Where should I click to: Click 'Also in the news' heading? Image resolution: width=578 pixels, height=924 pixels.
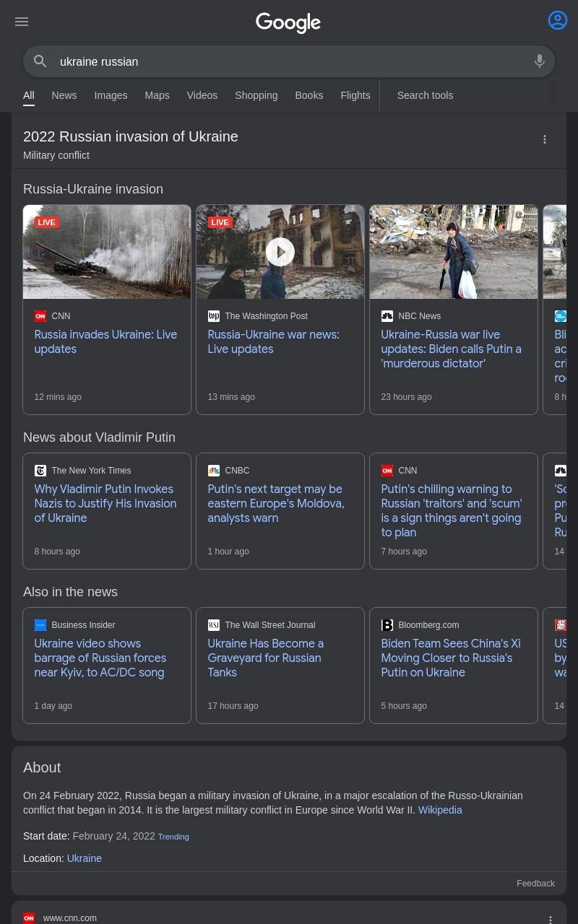point(70,592)
